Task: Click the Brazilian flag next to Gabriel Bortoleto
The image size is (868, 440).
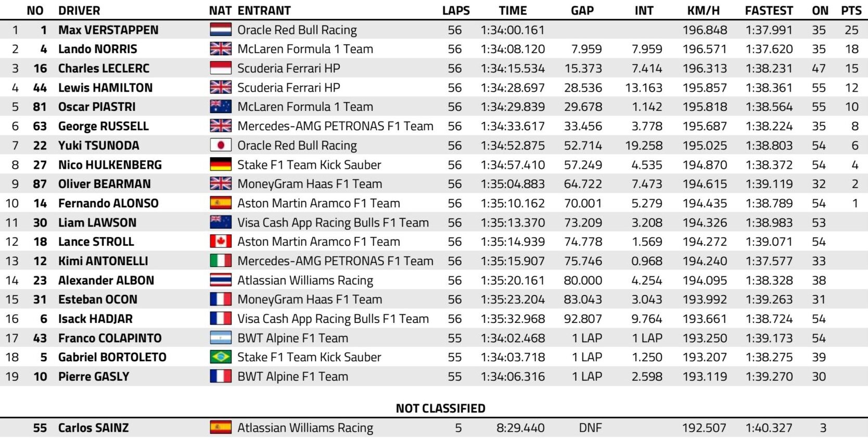Action: pos(221,357)
